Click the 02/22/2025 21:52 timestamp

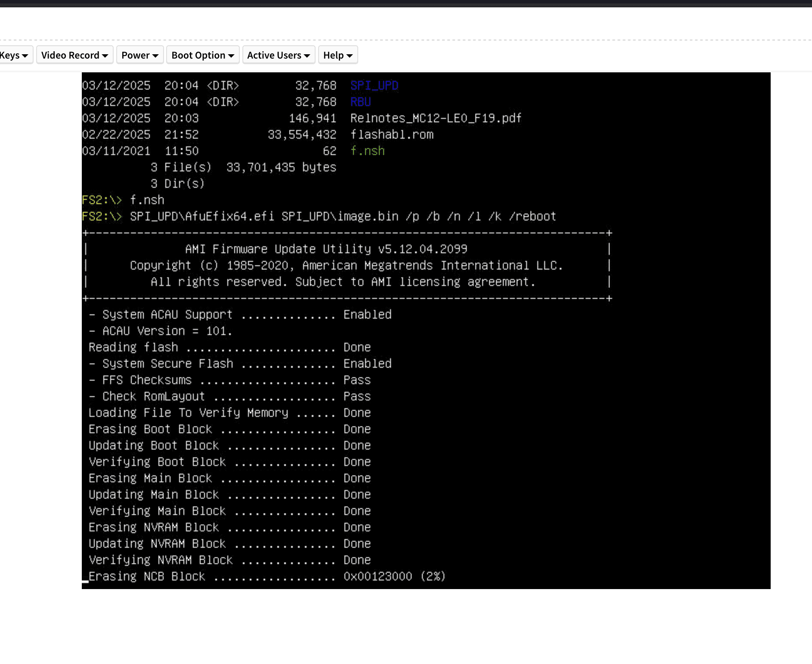(x=140, y=135)
